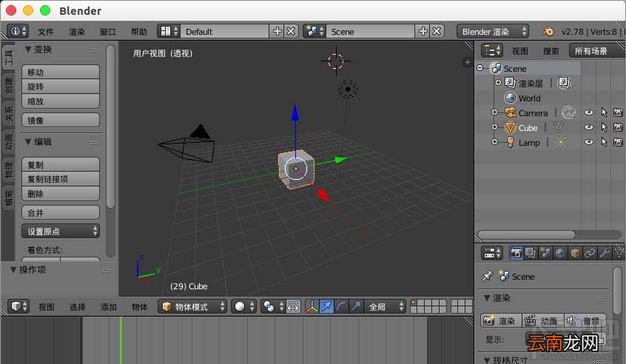The height and width of the screenshot is (364, 626).
Task: Switch to Constraints properties chain tab
Action: tap(589, 253)
